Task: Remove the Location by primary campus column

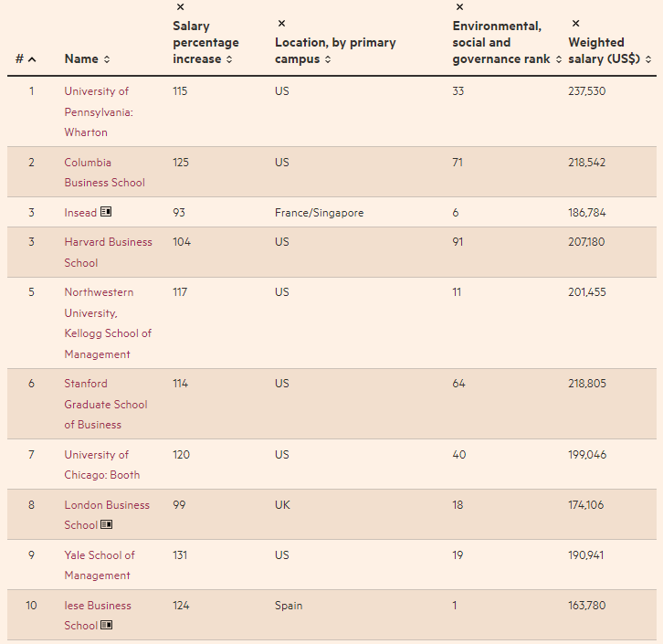Action: pyautogui.click(x=281, y=24)
